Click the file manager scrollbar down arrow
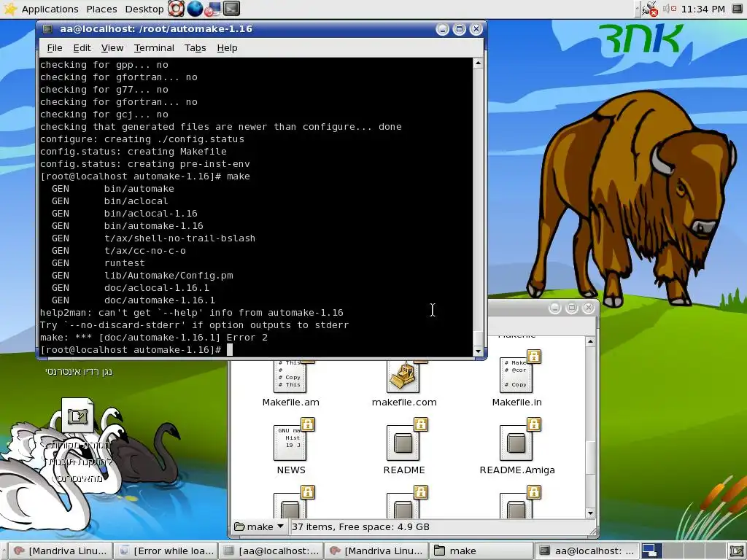Image resolution: width=747 pixels, height=560 pixels. 590,513
